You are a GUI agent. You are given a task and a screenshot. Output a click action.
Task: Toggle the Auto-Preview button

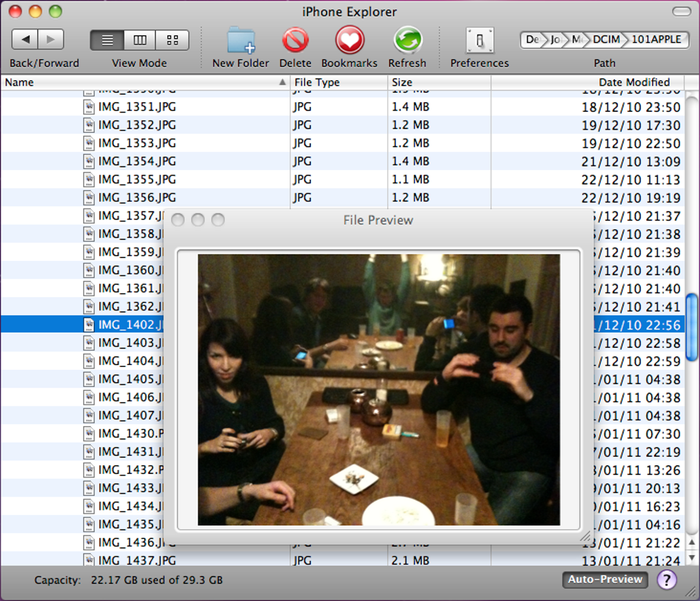605,579
